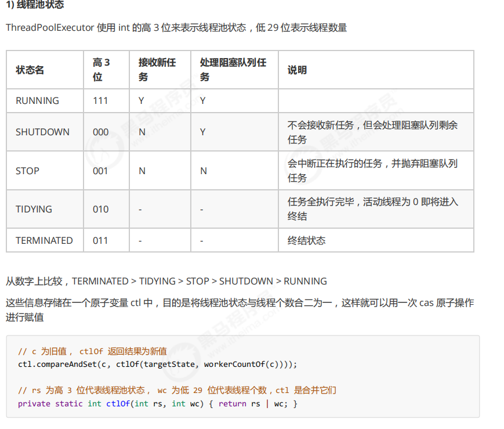
Task: Click the code comment "// c 为旧值"
Action: pos(92,351)
